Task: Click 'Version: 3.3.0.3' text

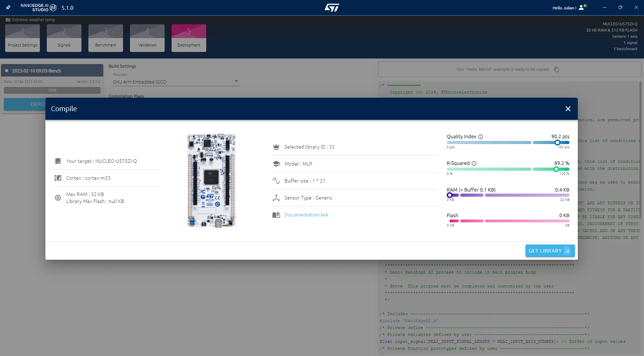Action: click(88, 82)
